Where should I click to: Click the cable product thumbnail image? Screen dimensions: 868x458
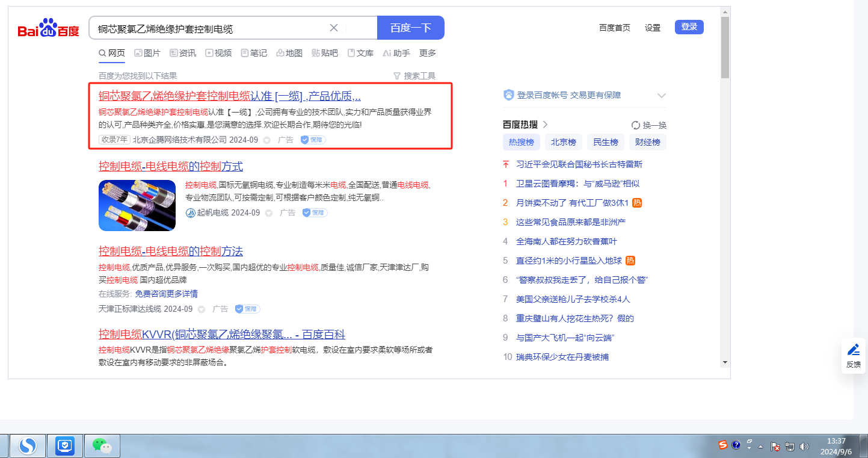click(137, 205)
